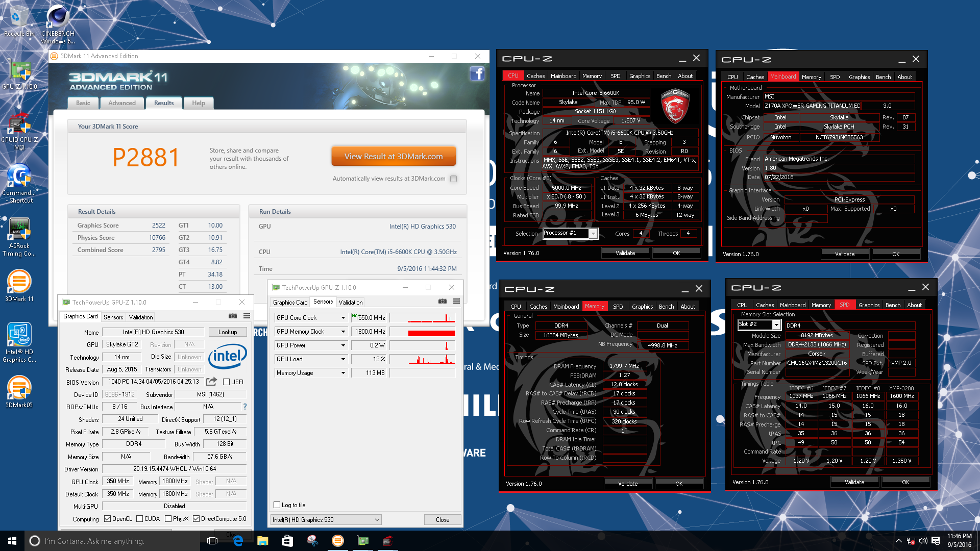Image resolution: width=980 pixels, height=551 pixels.
Task: Click the GPU Core Clock sensor graph
Action: click(422, 318)
